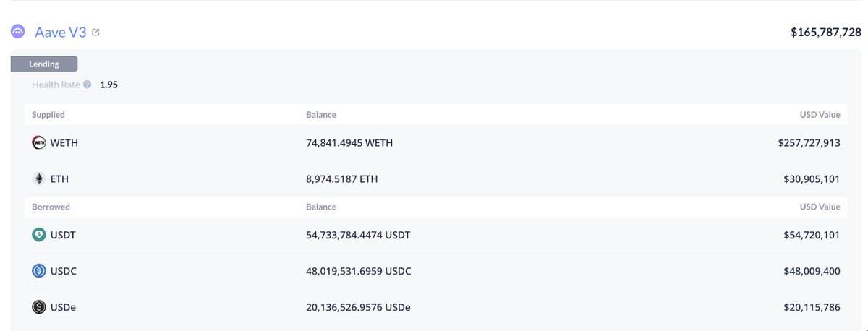
Task: Click the WETH token icon
Action: (39, 143)
